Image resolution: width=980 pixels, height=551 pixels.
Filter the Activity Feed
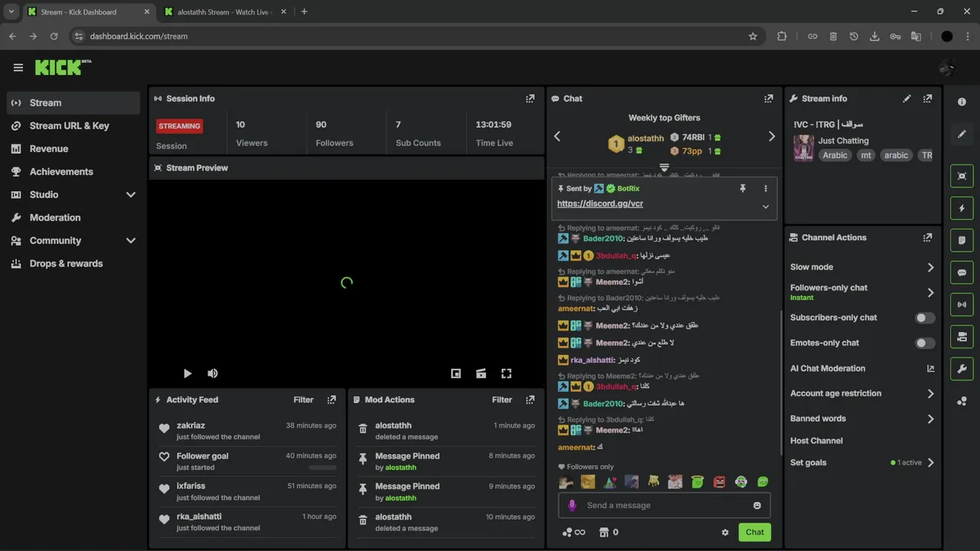click(303, 399)
